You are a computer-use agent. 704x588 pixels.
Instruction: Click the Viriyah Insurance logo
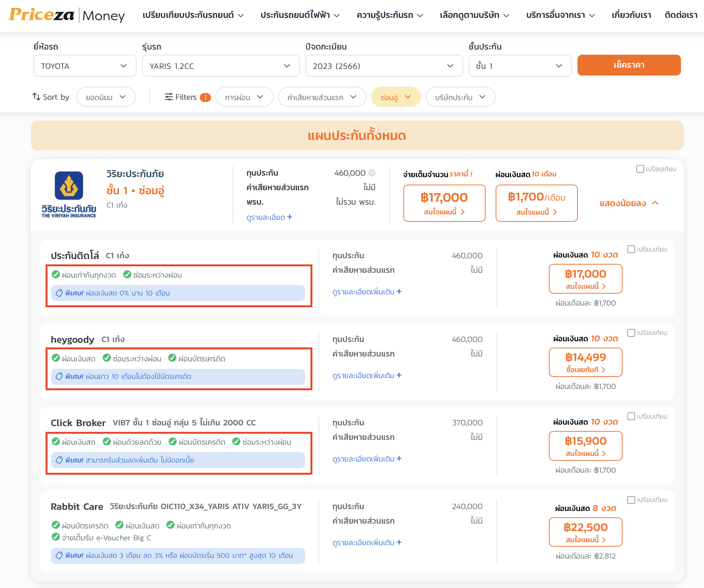click(x=69, y=194)
